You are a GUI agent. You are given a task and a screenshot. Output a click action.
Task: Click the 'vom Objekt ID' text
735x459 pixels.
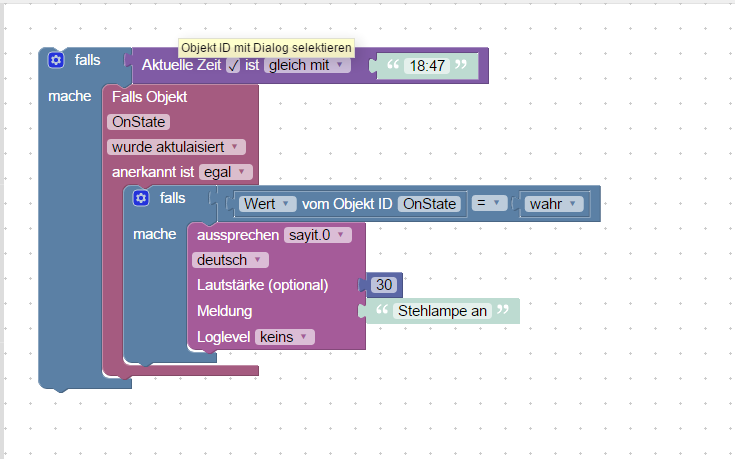(347, 204)
